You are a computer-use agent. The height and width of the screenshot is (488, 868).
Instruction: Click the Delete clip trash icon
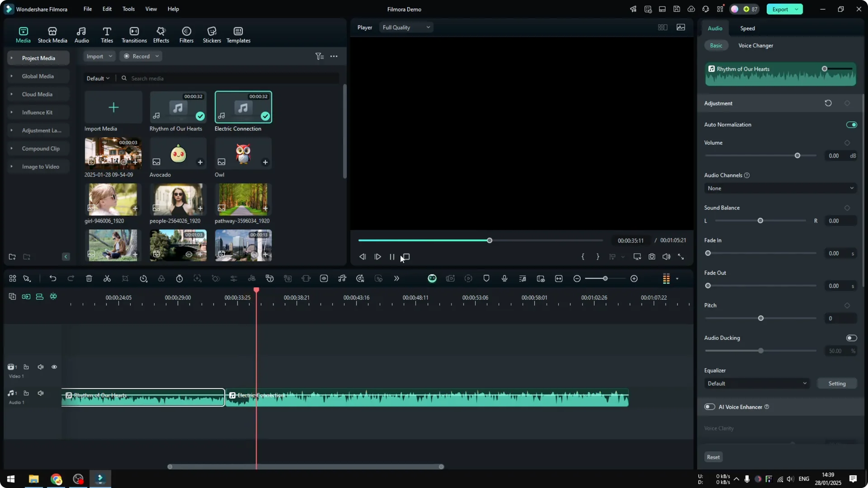[89, 278]
